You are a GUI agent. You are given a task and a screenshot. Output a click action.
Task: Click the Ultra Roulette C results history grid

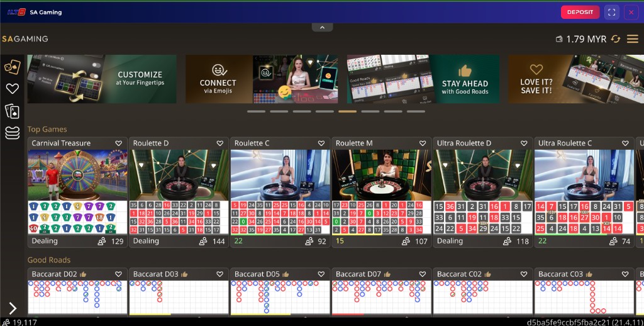click(584, 218)
